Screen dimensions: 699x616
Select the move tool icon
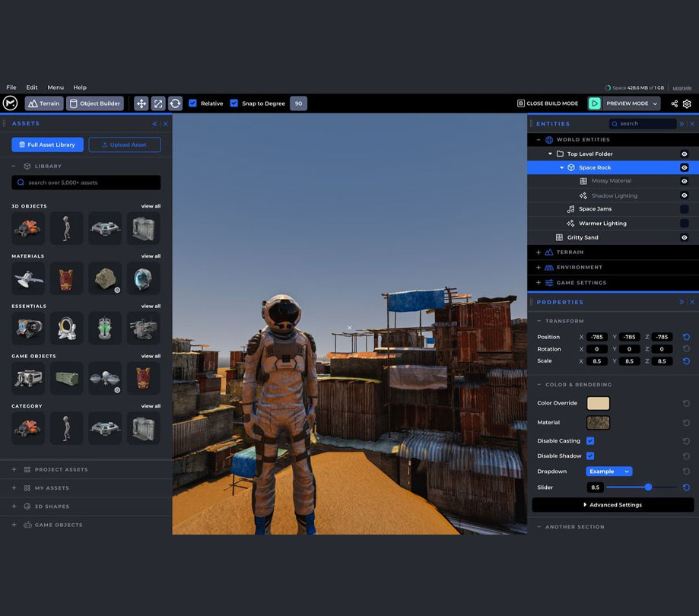[x=141, y=103]
